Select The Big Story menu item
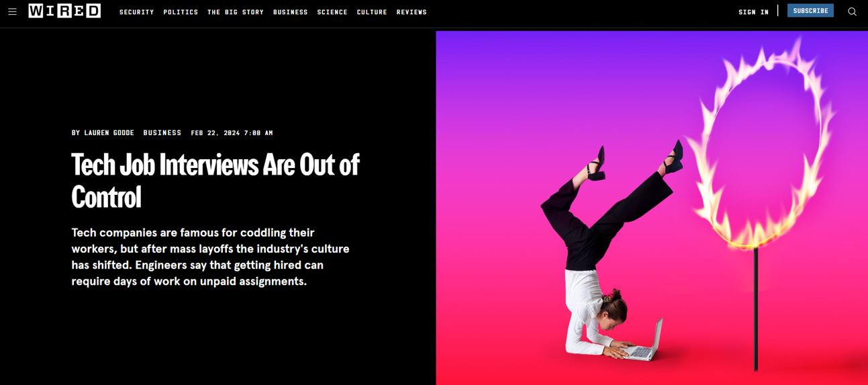The height and width of the screenshot is (385, 868). [x=236, y=12]
